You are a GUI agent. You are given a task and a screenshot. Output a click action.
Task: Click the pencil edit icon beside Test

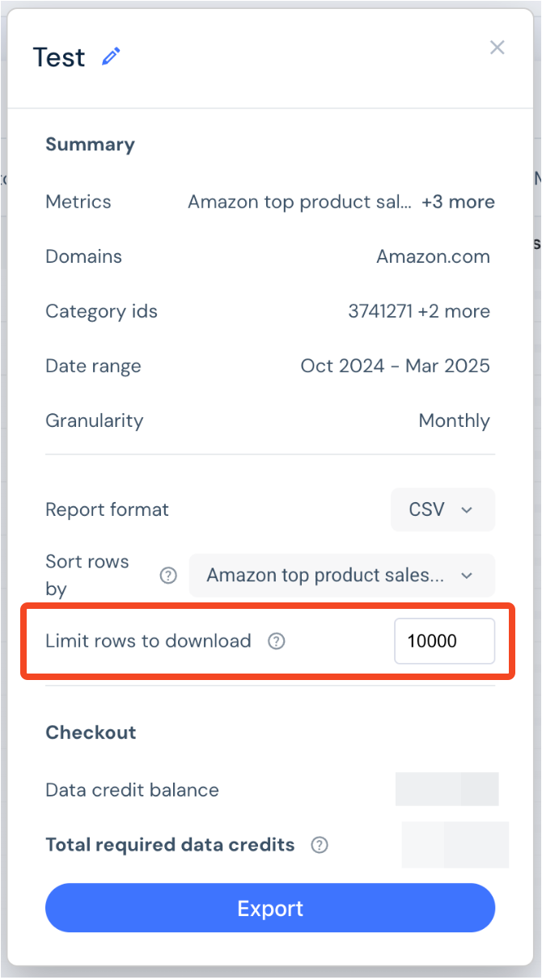111,57
